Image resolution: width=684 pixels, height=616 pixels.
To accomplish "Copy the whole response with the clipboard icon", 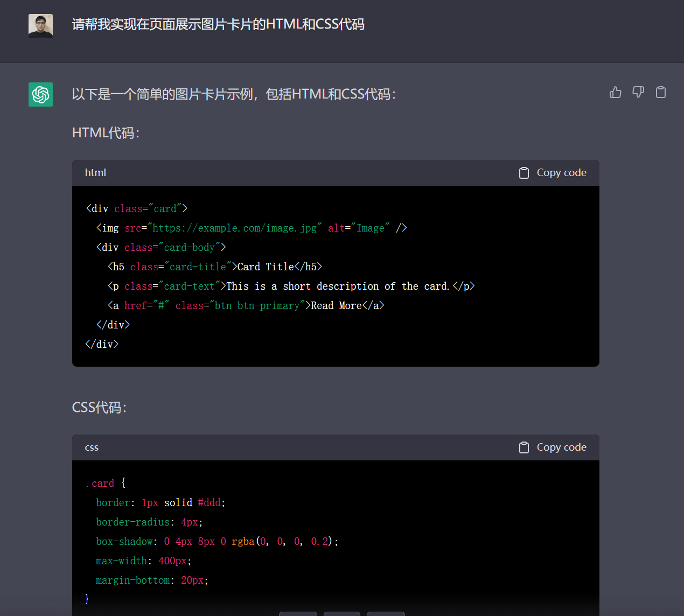I will coord(661,93).
